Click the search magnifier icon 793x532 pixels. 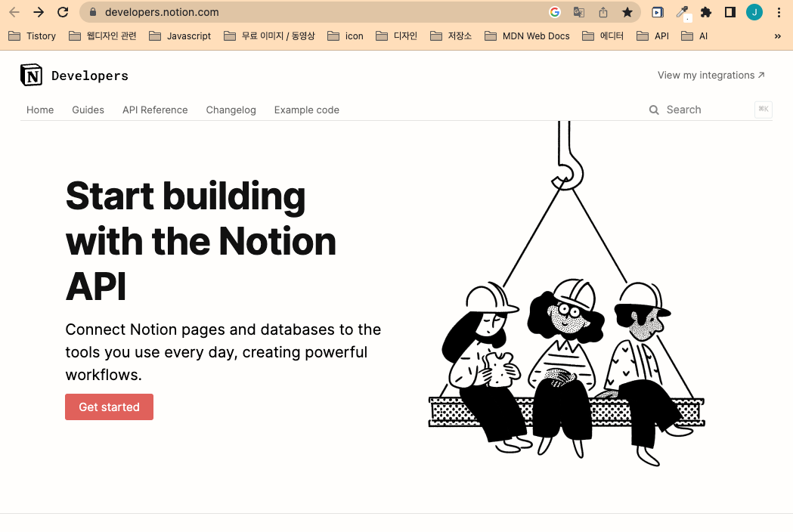click(x=654, y=110)
